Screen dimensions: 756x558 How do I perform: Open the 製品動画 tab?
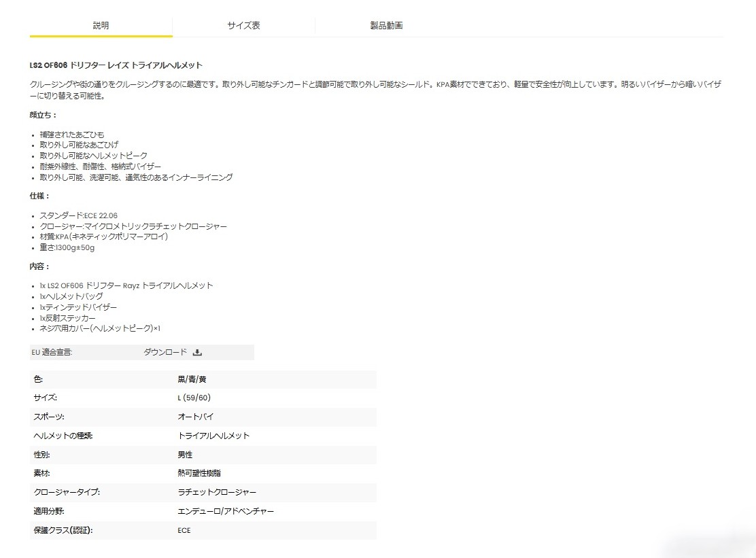pyautogui.click(x=386, y=26)
